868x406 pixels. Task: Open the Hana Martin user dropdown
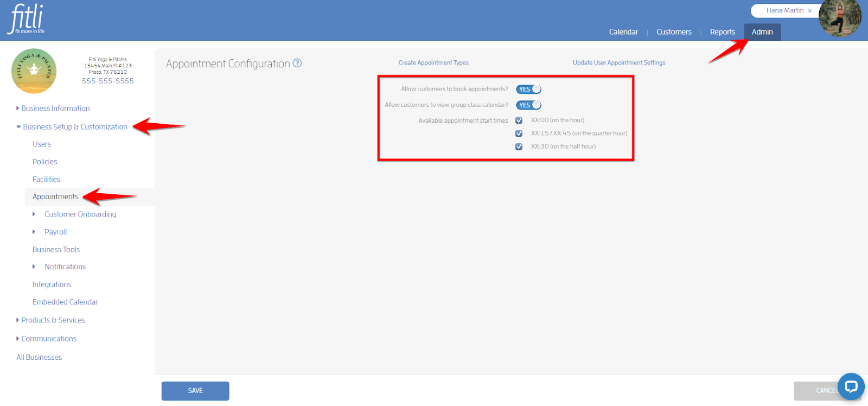[x=788, y=10]
